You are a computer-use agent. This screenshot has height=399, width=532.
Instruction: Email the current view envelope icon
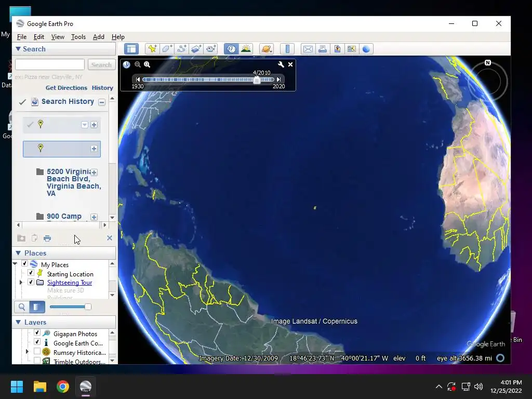coord(308,49)
